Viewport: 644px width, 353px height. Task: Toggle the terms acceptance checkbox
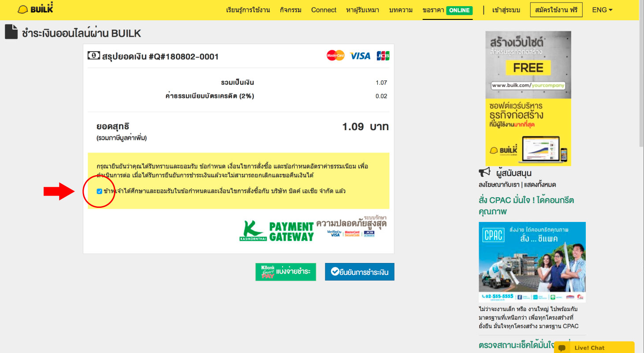point(99,191)
